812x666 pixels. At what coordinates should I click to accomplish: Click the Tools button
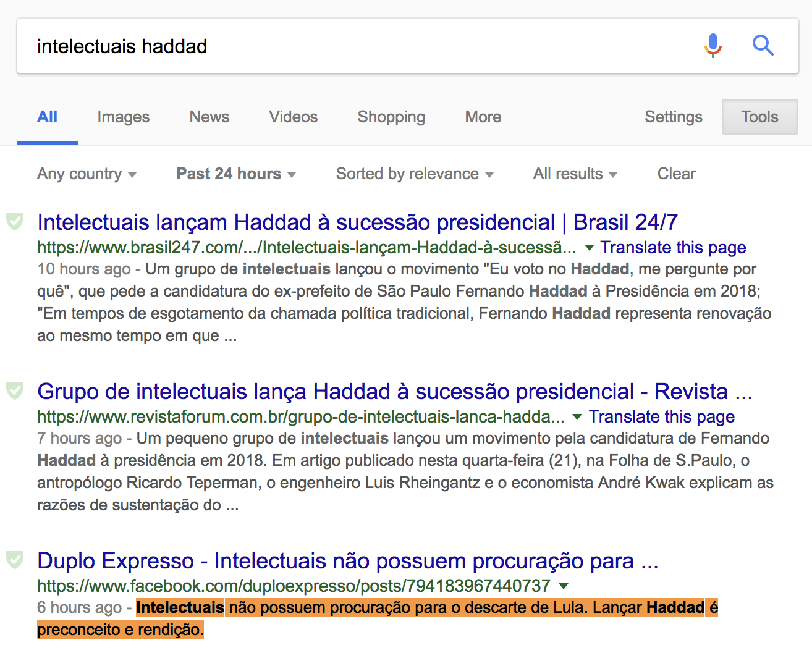[759, 117]
